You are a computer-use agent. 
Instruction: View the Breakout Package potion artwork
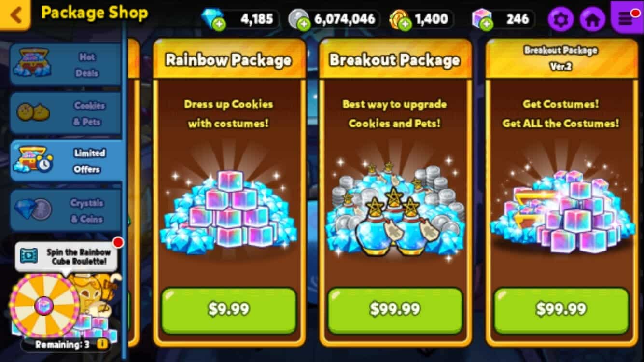coord(395,208)
